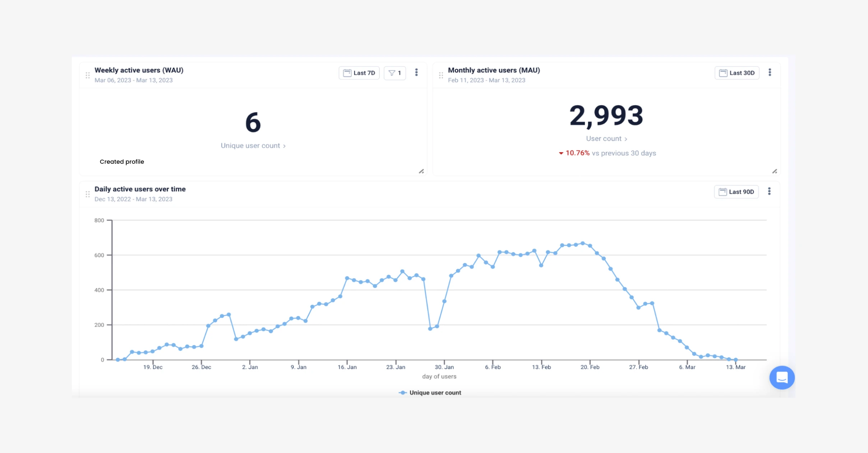The width and height of the screenshot is (868, 453).
Task: Click the Monthly active users (MAU) title
Action: click(x=494, y=70)
